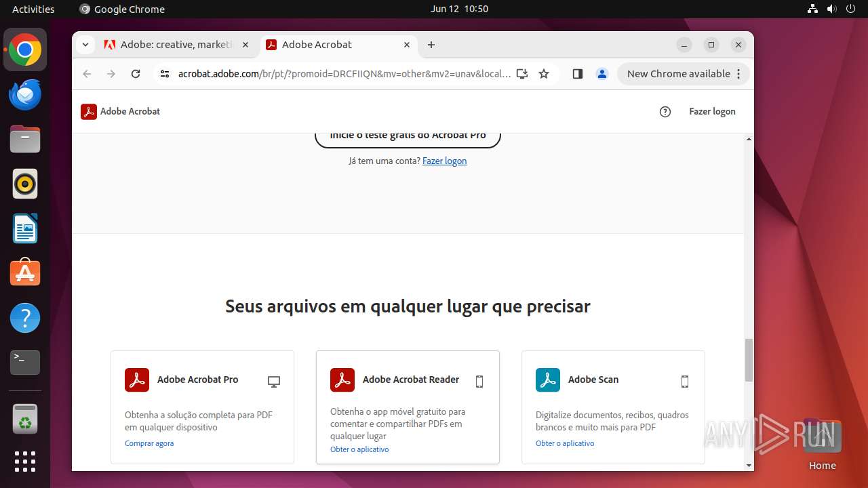Close the Adobe Acrobat tab
This screenshot has height=488, width=868.
(x=407, y=45)
